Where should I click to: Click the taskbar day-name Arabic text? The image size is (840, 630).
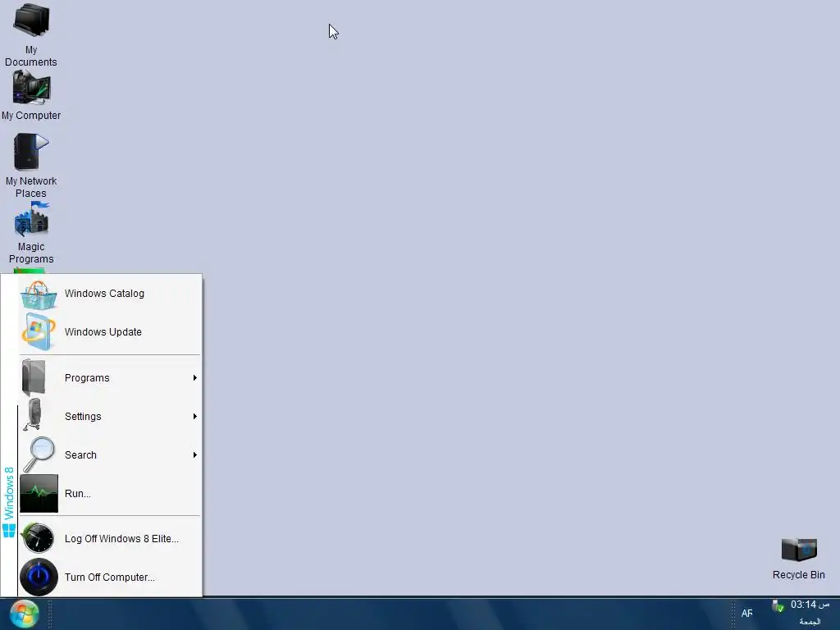coord(810,622)
